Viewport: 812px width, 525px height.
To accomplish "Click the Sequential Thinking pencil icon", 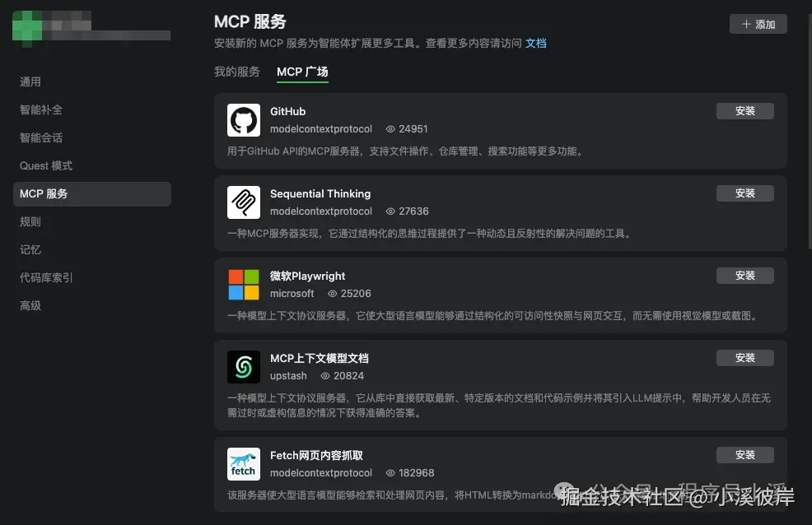I will 243,202.
